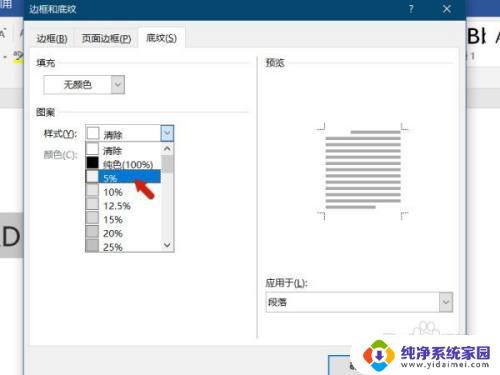The image size is (500, 375).
Task: Switch to the 边框(B) tab
Action: [52, 39]
